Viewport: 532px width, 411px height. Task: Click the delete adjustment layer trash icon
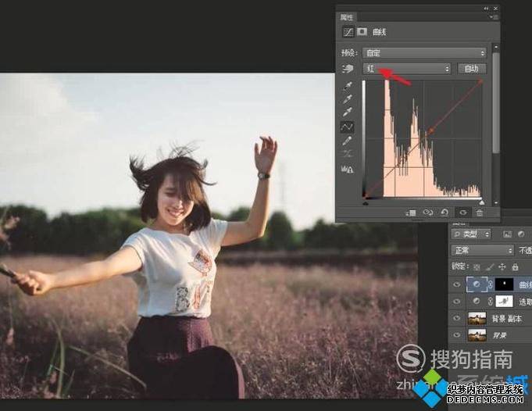tap(479, 212)
